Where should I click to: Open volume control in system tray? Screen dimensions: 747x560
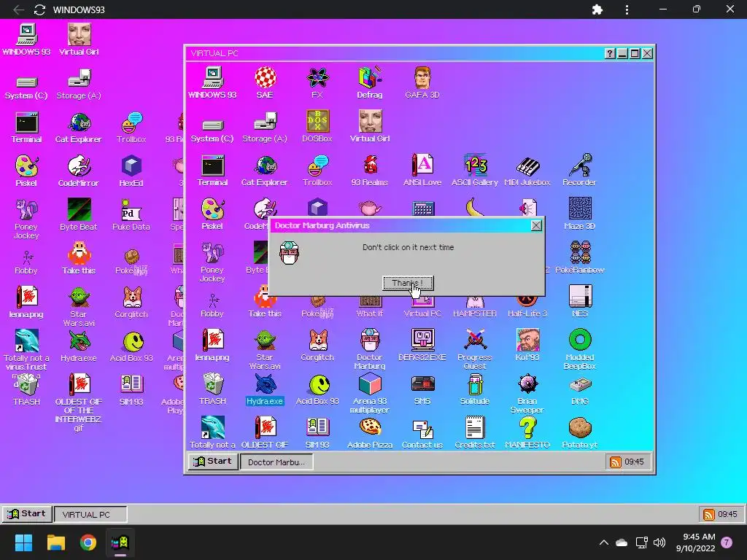coord(659,542)
